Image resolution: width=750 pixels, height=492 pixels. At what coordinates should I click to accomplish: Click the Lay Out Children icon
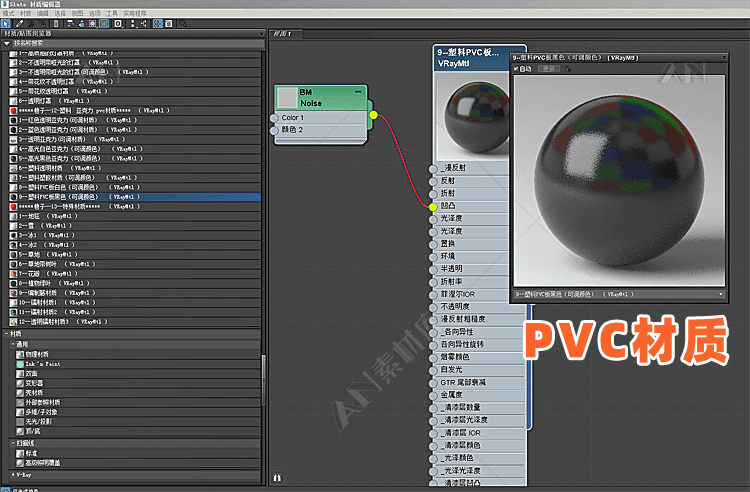[143, 23]
